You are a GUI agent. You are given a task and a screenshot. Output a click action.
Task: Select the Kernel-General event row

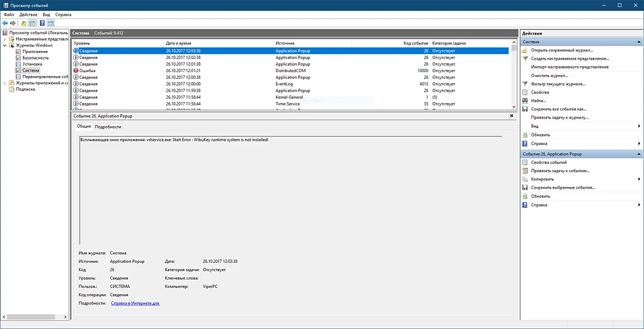291,97
